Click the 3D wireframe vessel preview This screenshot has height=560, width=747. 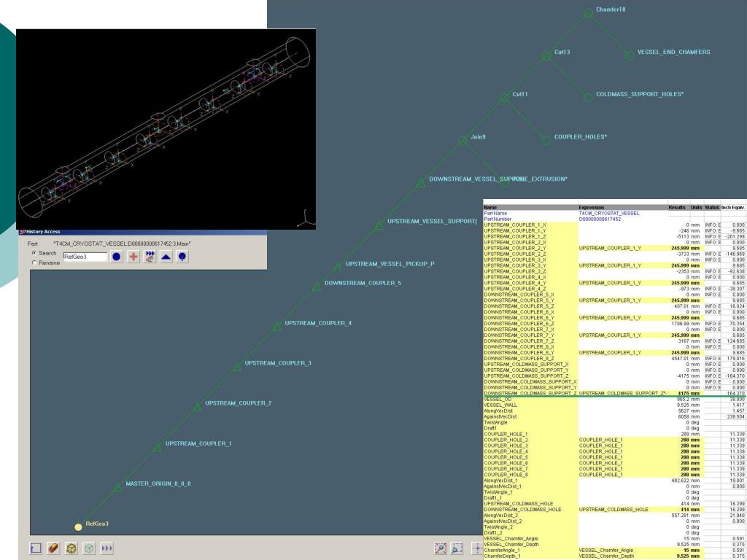166,129
